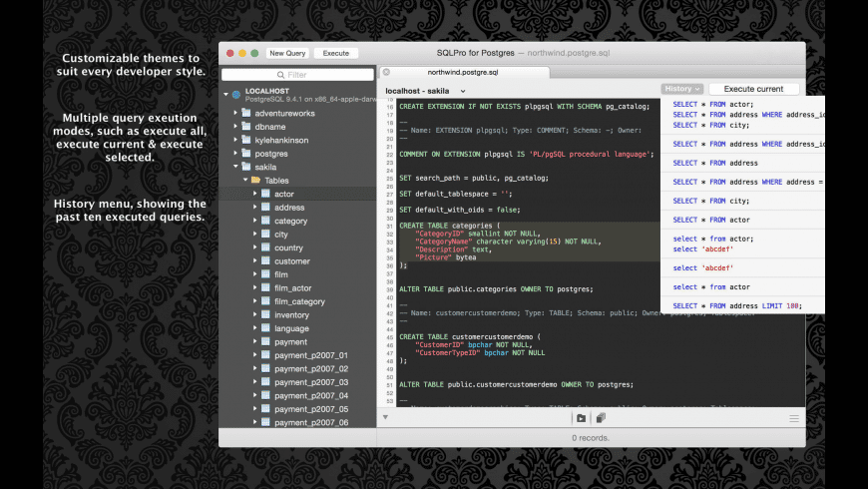Collapse the Tables folder
This screenshot has width=868, height=489.
(245, 180)
